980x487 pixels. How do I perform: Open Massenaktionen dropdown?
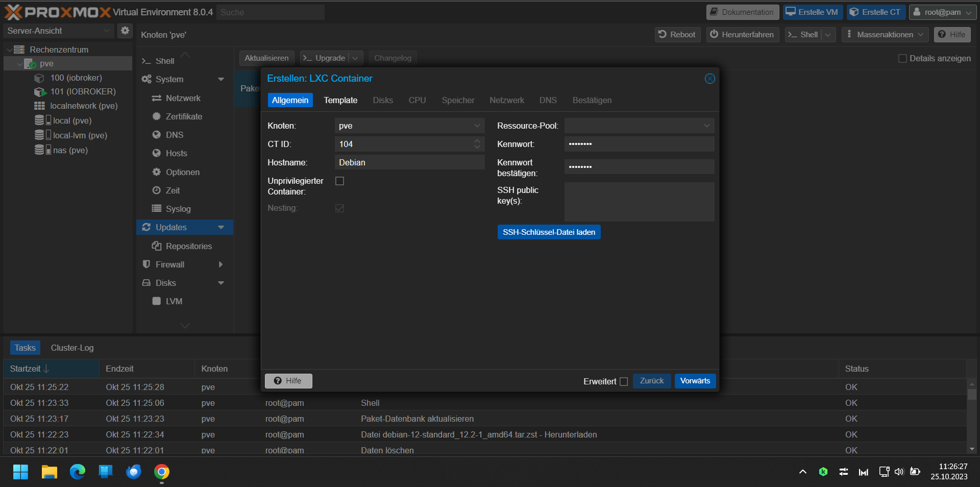coord(885,35)
